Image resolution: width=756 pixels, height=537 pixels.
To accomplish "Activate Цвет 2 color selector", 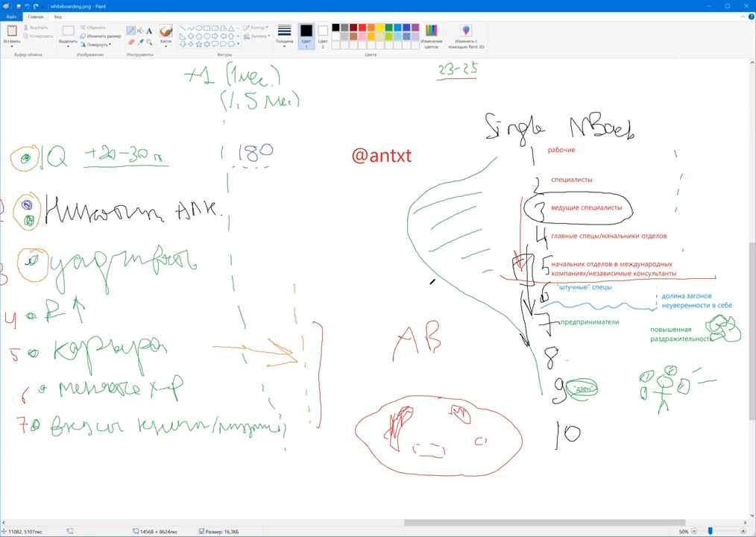I will (323, 37).
